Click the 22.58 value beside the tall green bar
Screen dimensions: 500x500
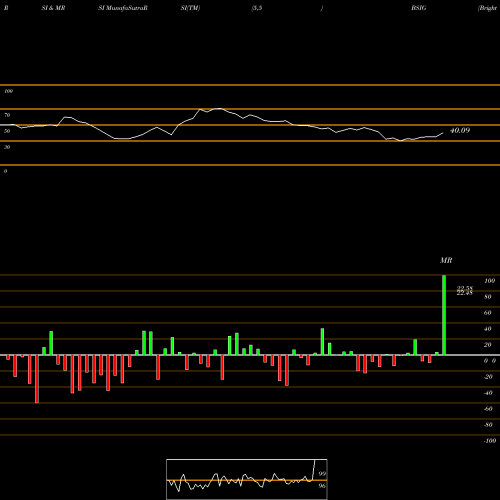[x=464, y=288]
